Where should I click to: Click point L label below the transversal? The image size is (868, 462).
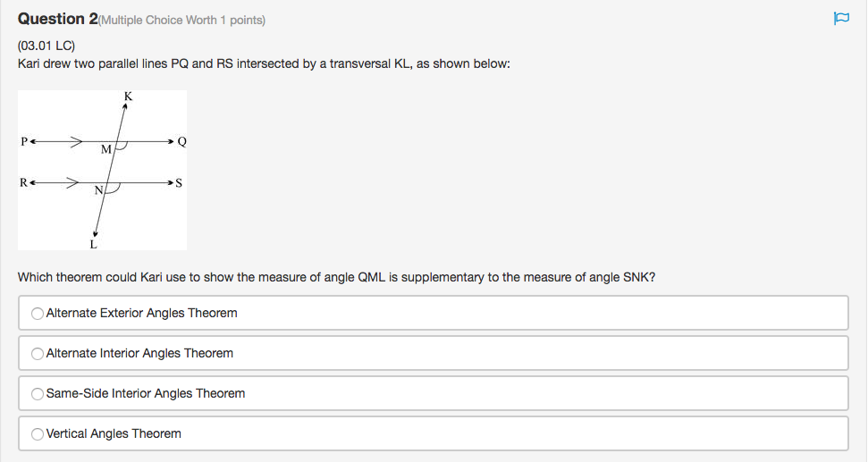[x=93, y=242]
